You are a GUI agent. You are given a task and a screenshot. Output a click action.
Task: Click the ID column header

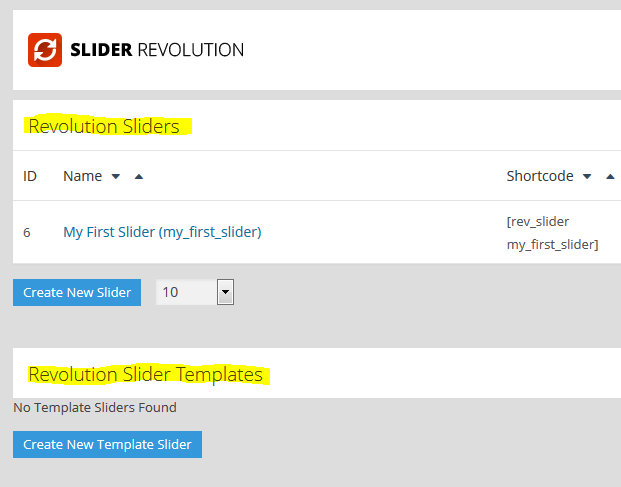pyautogui.click(x=30, y=176)
